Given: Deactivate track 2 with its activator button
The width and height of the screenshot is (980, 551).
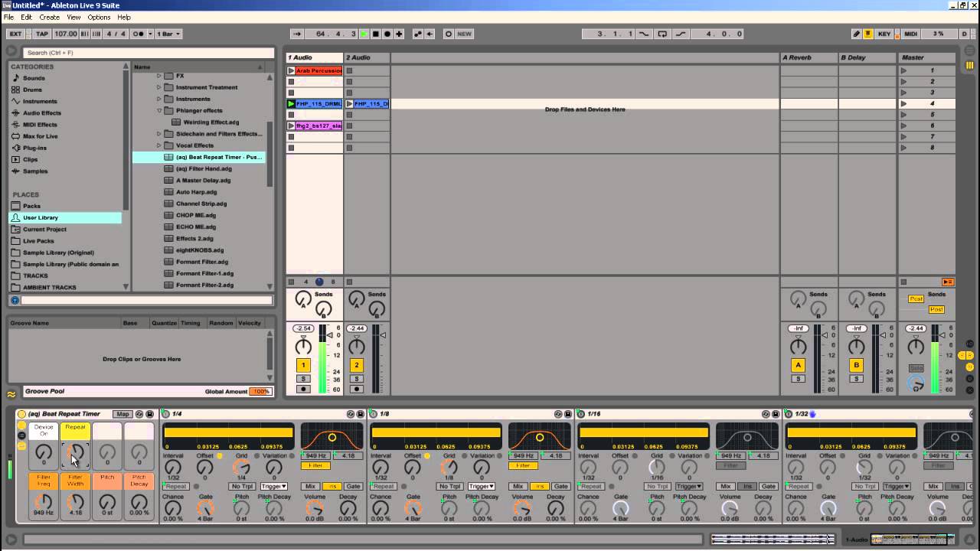Looking at the screenshot, I should (x=356, y=366).
